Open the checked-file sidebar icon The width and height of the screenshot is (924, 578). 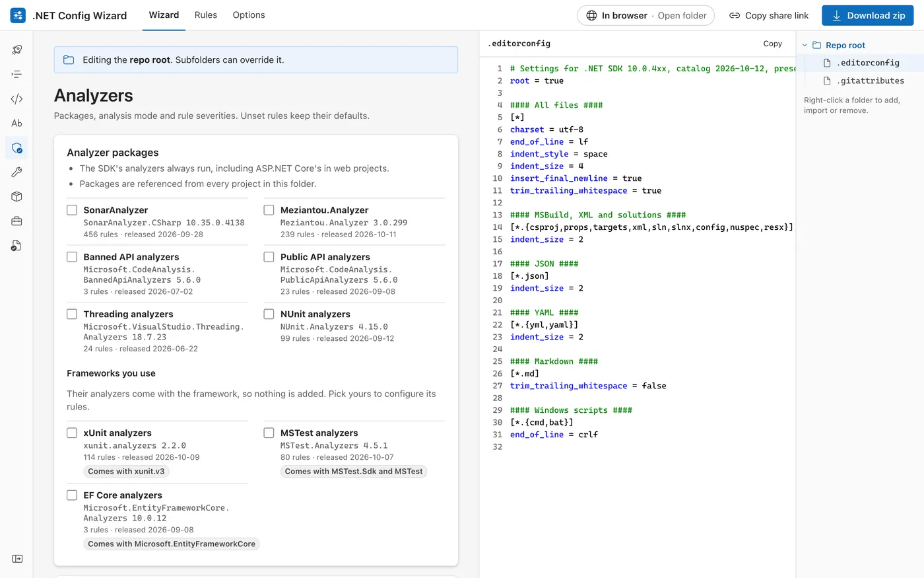pos(17,246)
